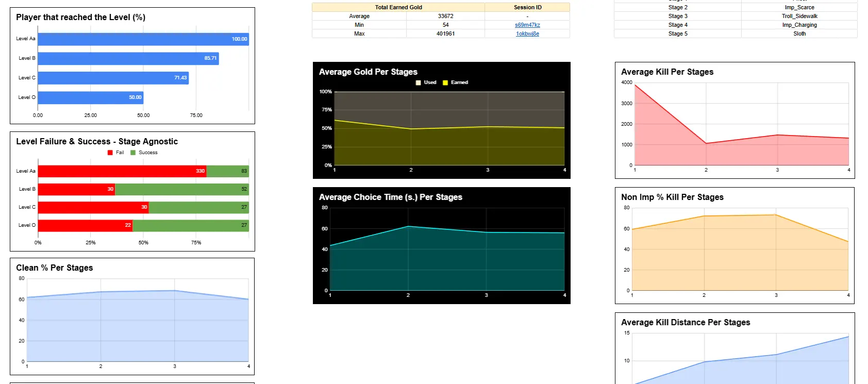
Task: Select the Max gold value cell 401961
Action: pyautogui.click(x=445, y=34)
